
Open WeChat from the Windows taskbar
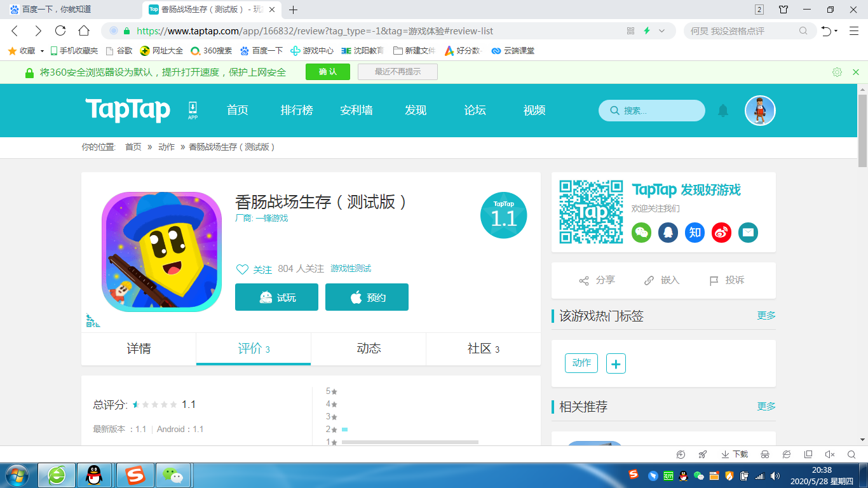click(172, 475)
